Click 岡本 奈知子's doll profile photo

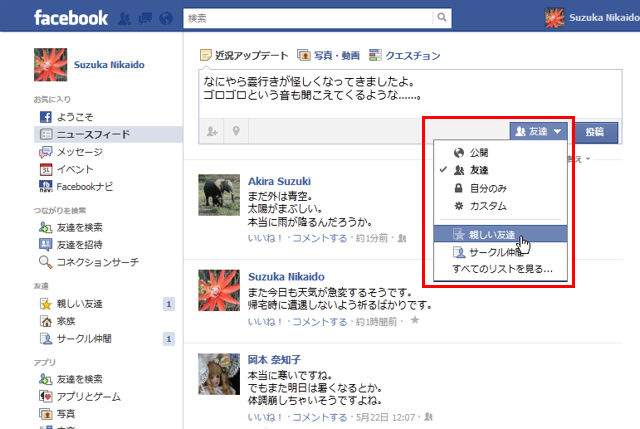219,374
